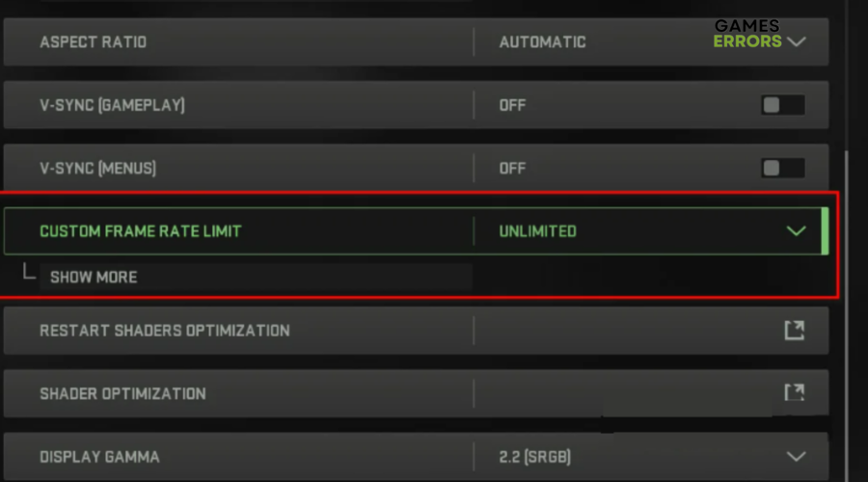Click Restart Shaders Optimization label
Viewport: 868px width, 482px height.
click(164, 331)
